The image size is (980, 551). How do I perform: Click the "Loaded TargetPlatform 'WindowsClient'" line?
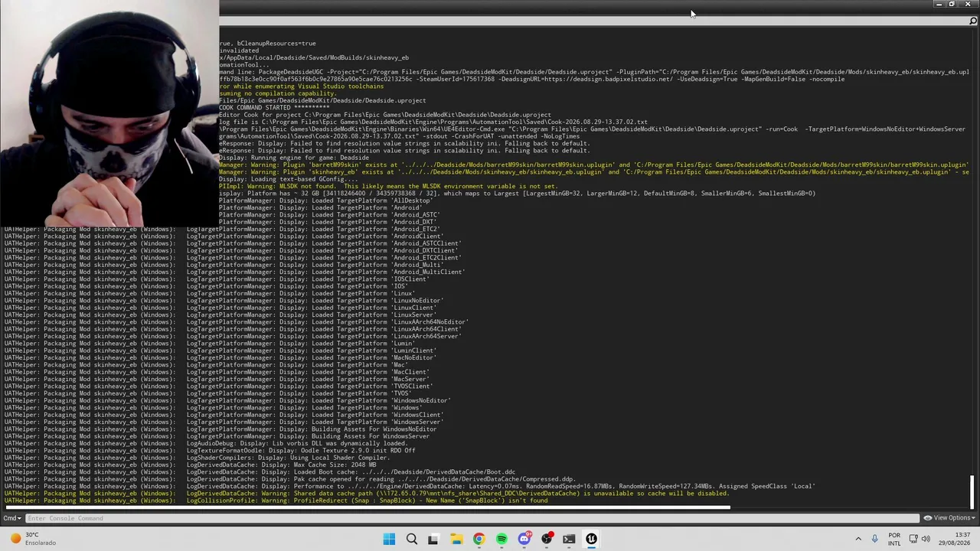coord(224,415)
